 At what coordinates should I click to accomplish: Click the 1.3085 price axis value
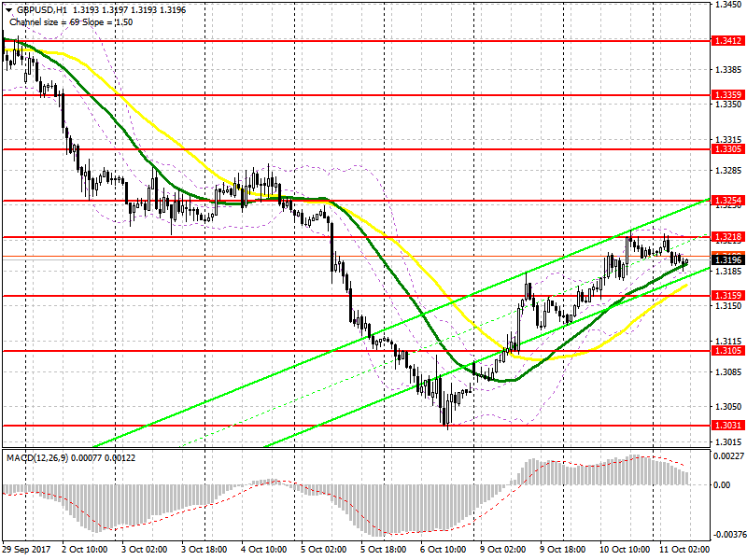(729, 371)
